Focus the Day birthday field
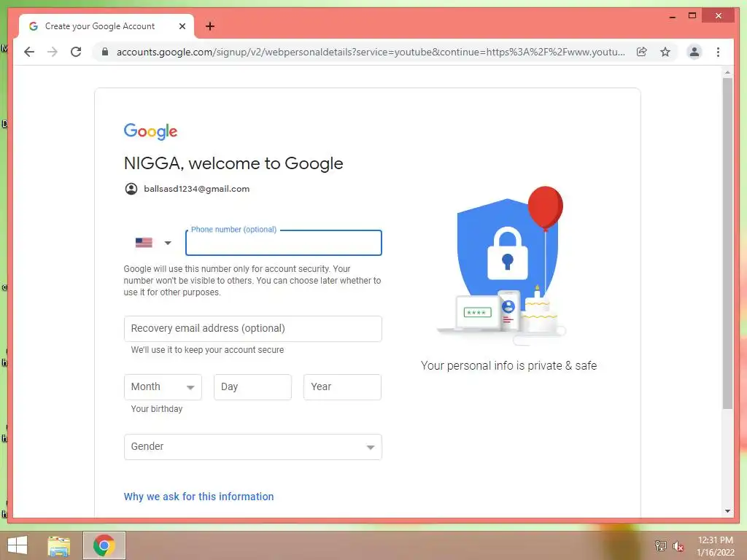This screenshot has width=747, height=560. click(252, 387)
